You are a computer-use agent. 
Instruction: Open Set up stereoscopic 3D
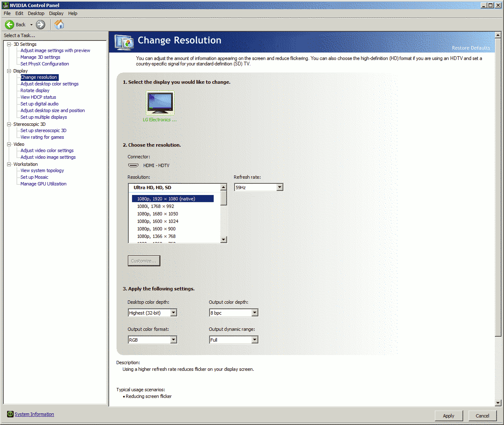click(x=43, y=130)
